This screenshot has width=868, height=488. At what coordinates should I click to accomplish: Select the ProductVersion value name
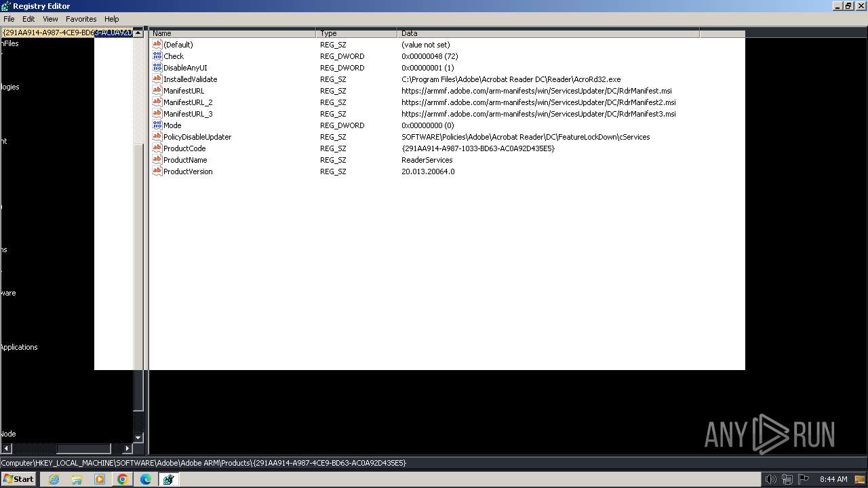pyautogui.click(x=188, y=171)
